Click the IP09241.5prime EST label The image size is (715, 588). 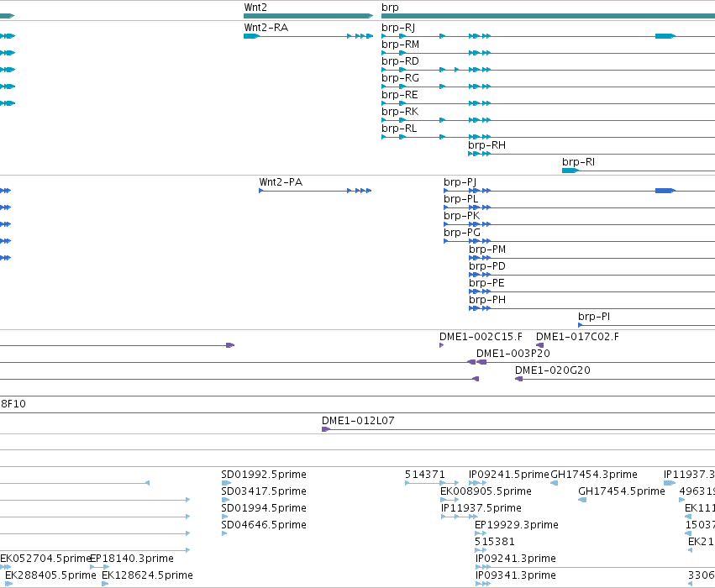(x=509, y=475)
